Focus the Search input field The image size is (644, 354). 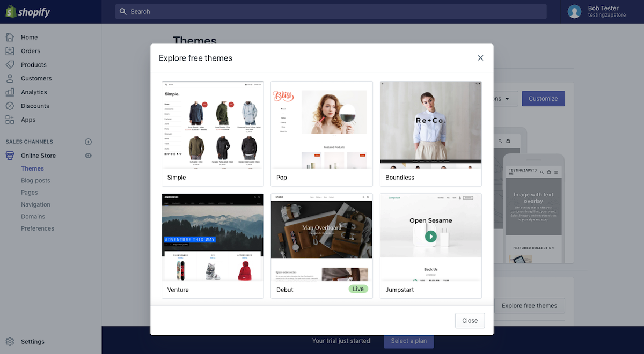[331, 11]
